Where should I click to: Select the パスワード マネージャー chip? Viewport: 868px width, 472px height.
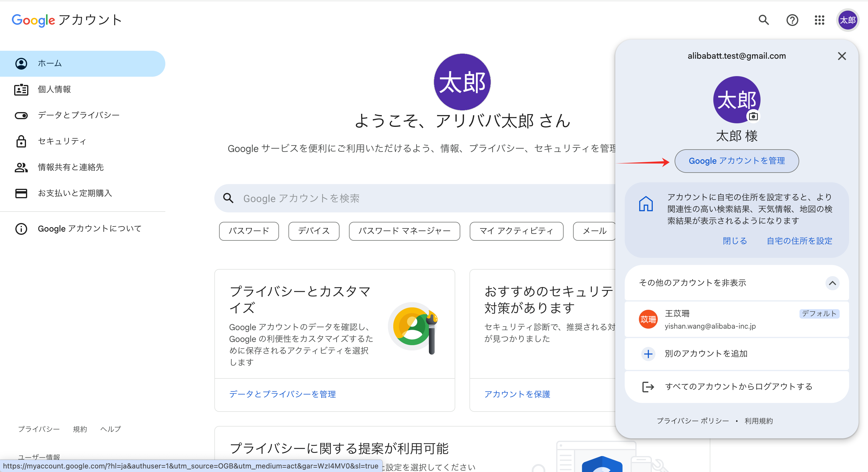pyautogui.click(x=404, y=231)
